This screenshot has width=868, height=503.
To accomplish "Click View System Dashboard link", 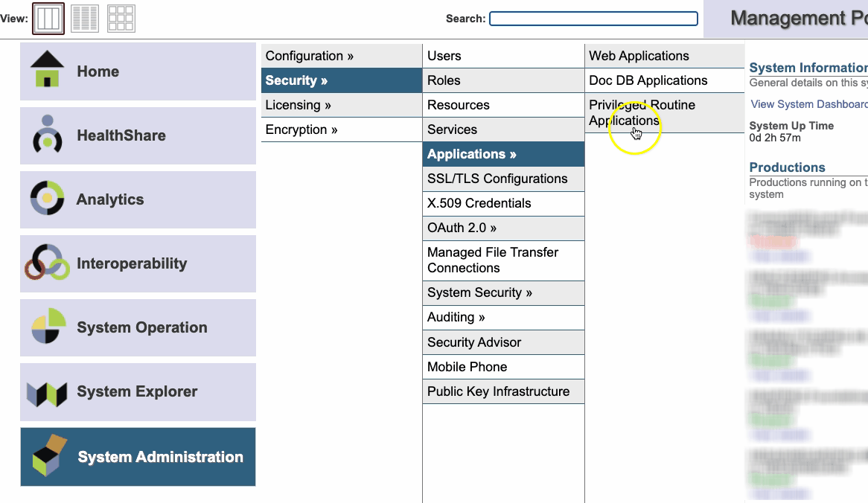I will 808,104.
